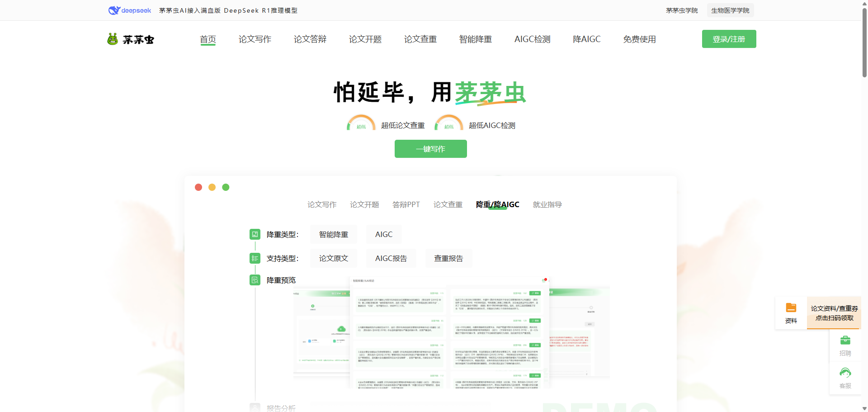Open 智能降重 in the top navigation

click(475, 39)
